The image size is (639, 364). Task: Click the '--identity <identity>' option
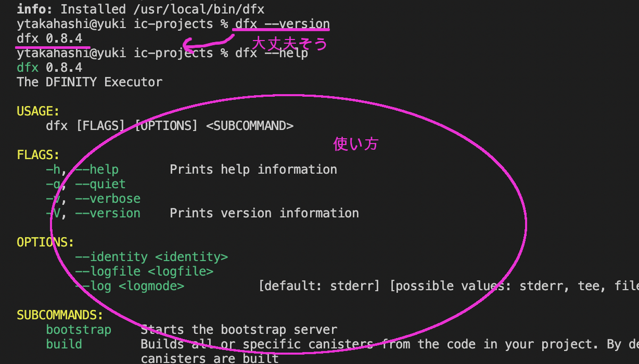151,257
